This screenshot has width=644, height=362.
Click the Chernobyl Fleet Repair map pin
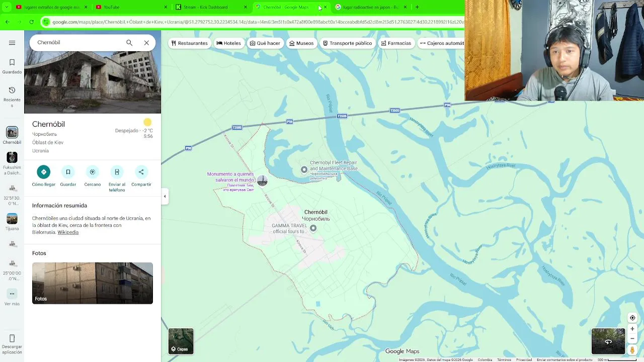(x=304, y=169)
